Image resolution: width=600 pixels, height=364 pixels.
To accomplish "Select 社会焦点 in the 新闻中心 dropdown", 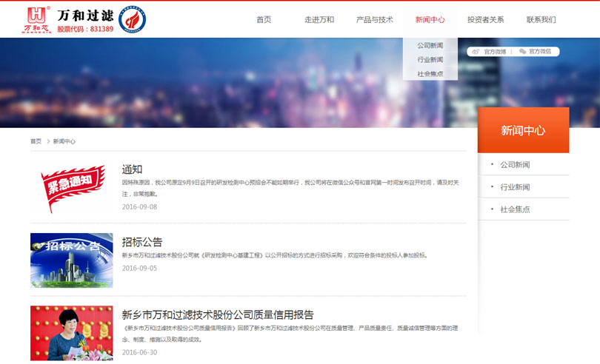I will (x=430, y=74).
